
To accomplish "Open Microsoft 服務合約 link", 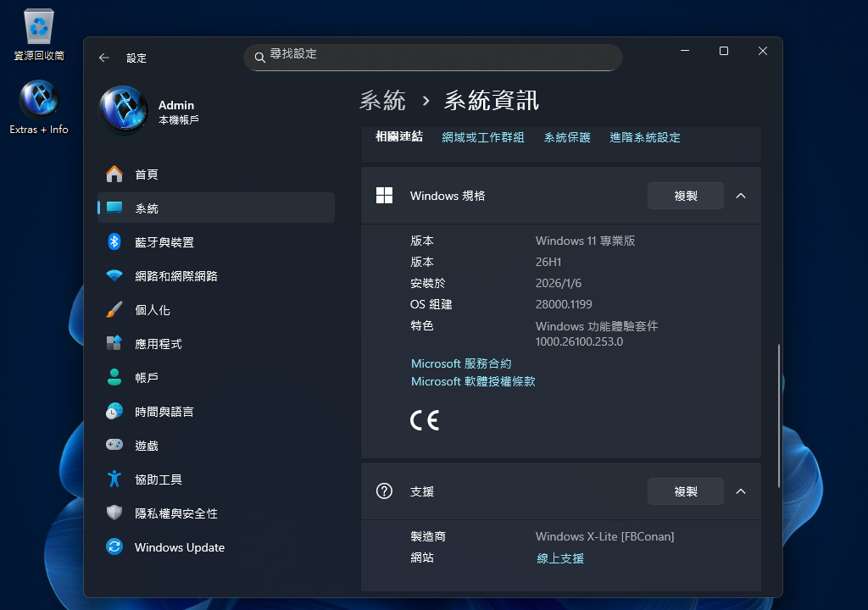I will (x=461, y=363).
